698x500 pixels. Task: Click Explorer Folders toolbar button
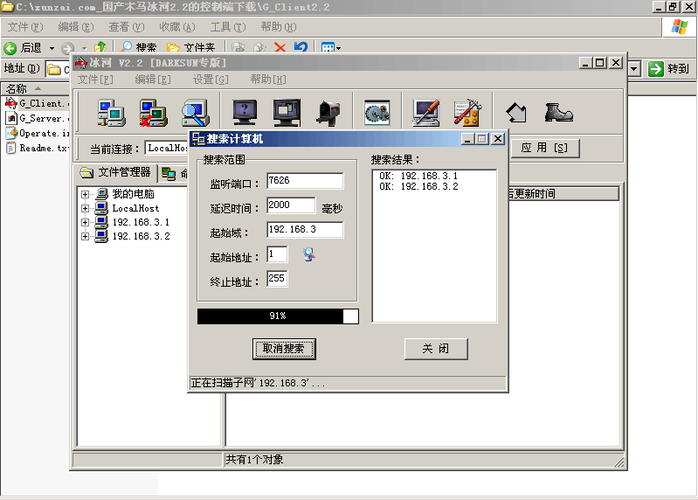(191, 47)
